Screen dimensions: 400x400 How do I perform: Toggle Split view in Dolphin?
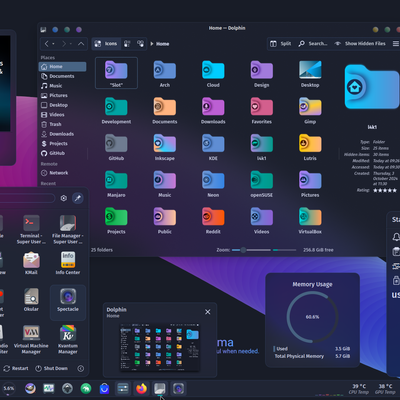click(280, 44)
